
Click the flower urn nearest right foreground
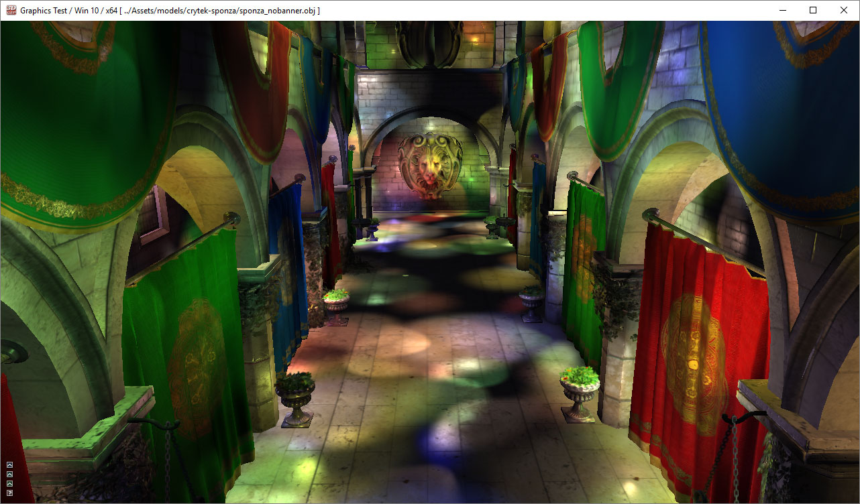tap(580, 394)
